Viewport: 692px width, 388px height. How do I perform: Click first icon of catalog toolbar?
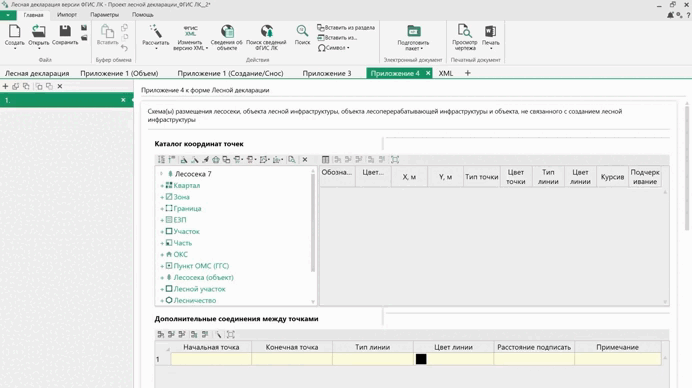[x=162, y=159]
